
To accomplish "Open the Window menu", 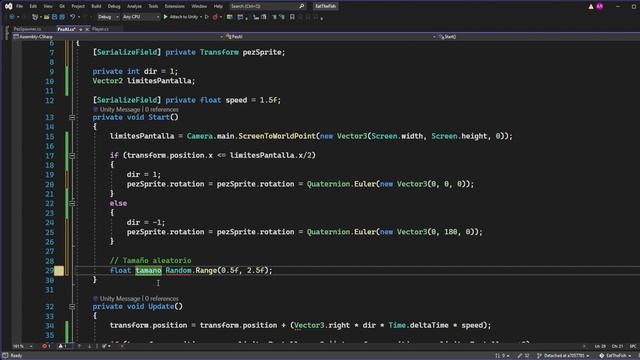I will pos(199,6).
